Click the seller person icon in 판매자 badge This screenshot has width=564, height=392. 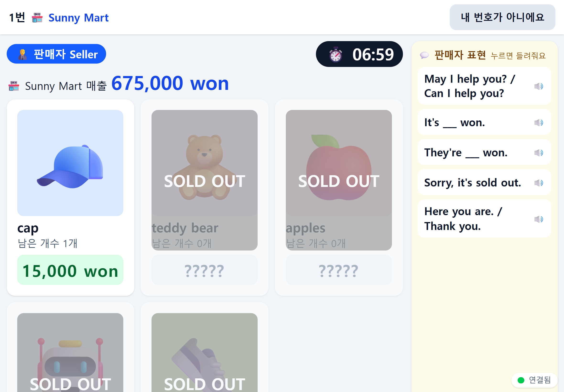(23, 54)
